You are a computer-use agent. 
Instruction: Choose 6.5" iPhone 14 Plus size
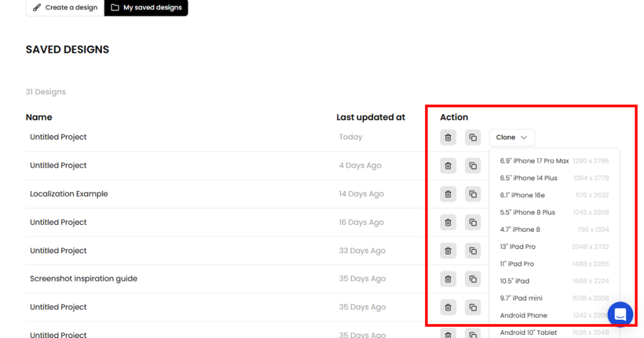pyautogui.click(x=554, y=178)
